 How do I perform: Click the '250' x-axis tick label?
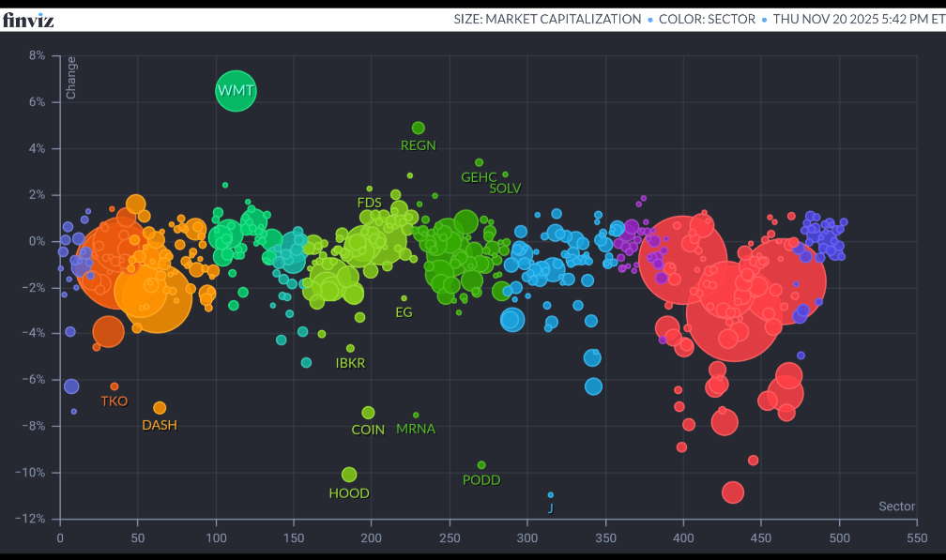[x=450, y=538]
